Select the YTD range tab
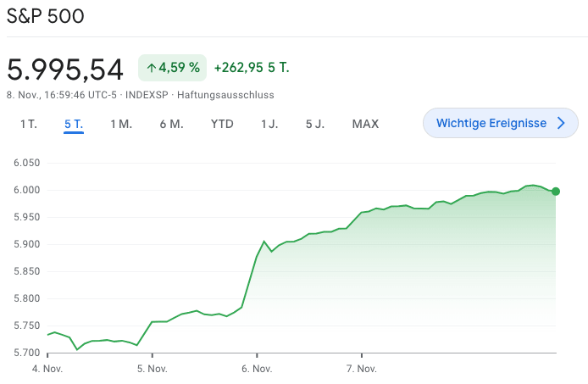Image resolution: width=588 pixels, height=384 pixels. (x=222, y=124)
